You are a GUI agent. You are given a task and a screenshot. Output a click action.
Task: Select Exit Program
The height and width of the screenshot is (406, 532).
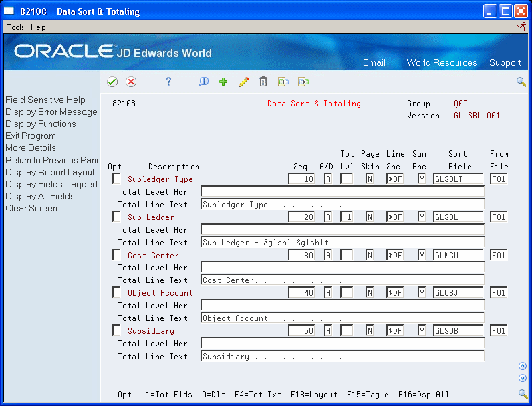[x=31, y=136]
